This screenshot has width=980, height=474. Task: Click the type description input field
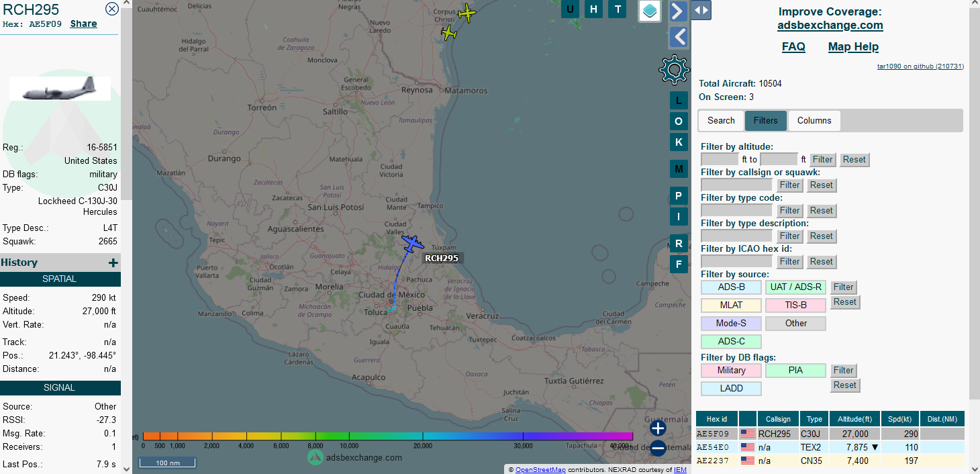[736, 236]
